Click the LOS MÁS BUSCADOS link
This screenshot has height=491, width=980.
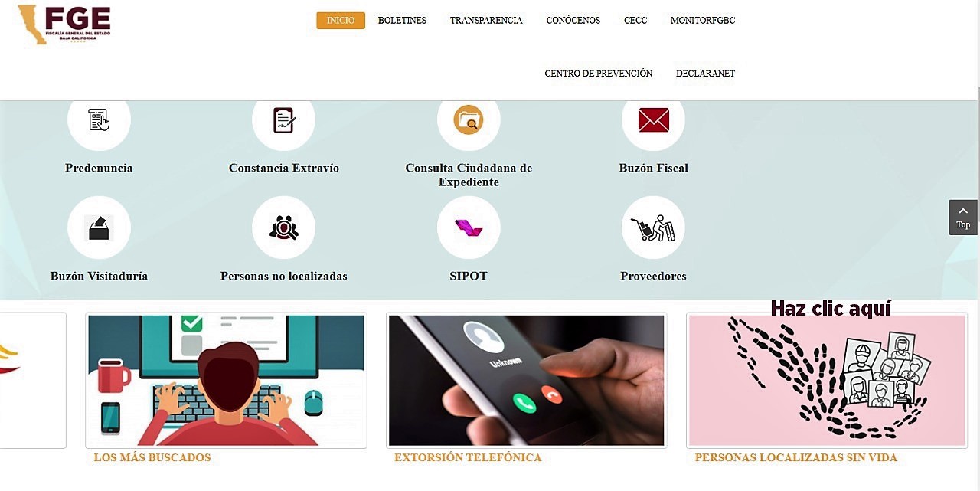pyautogui.click(x=152, y=457)
